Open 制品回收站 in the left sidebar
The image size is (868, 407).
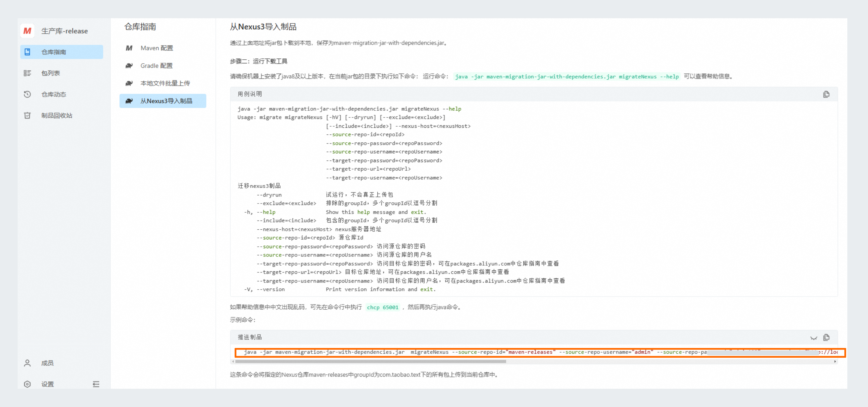(62, 116)
